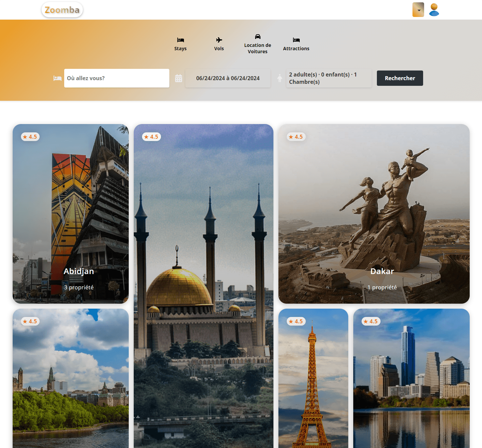Open the city skyline lake card
Image resolution: width=482 pixels, height=448 pixels.
[x=411, y=378]
